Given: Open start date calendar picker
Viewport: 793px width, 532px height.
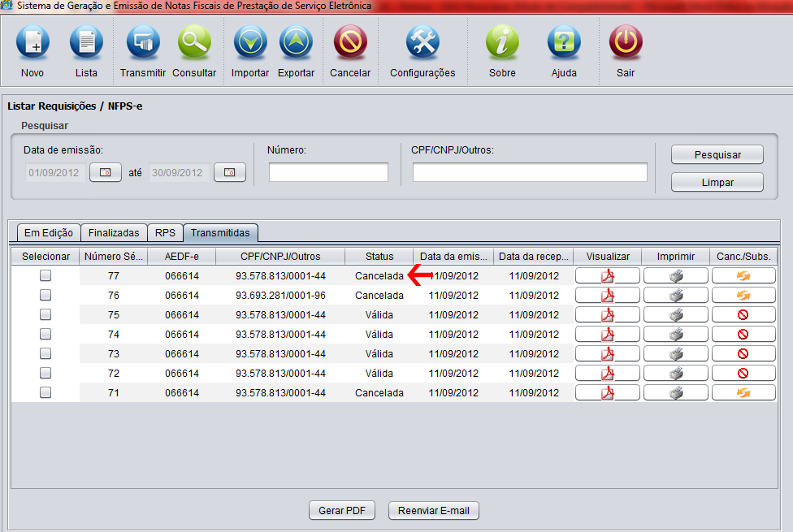Looking at the screenshot, I should click(105, 172).
